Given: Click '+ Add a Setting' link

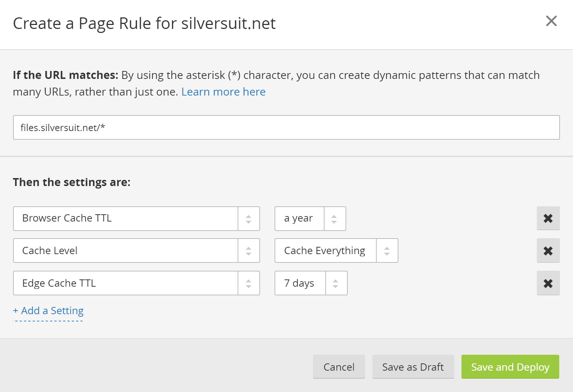Looking at the screenshot, I should tap(48, 311).
